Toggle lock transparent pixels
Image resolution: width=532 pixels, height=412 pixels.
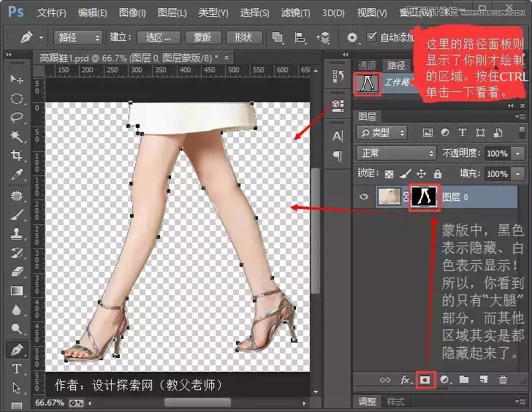coord(389,175)
